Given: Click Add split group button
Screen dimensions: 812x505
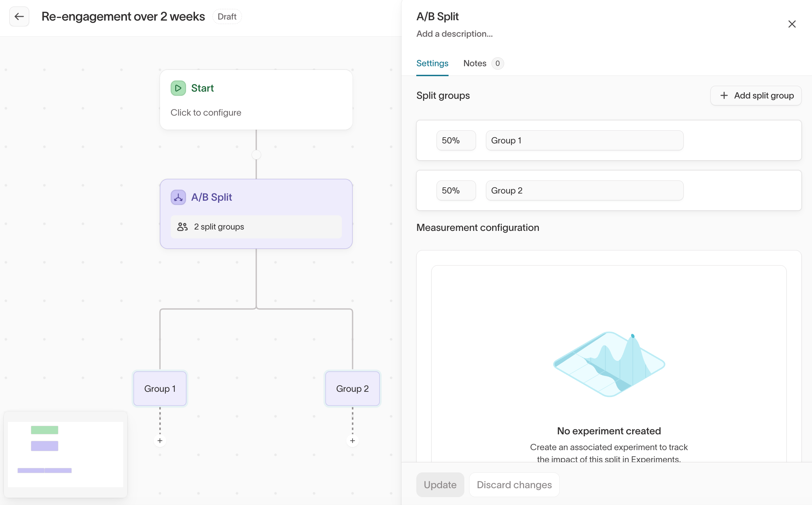Looking at the screenshot, I should [756, 95].
